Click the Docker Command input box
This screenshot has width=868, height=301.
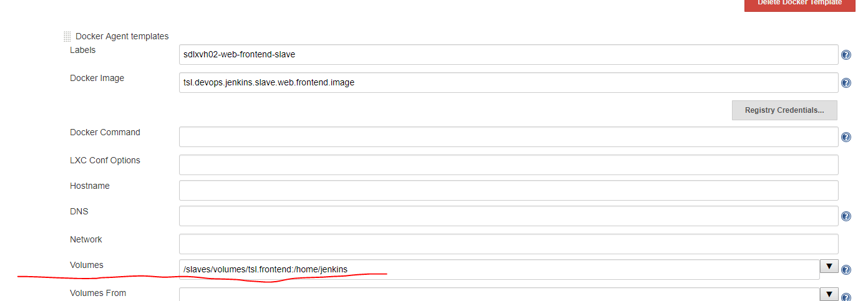508,137
